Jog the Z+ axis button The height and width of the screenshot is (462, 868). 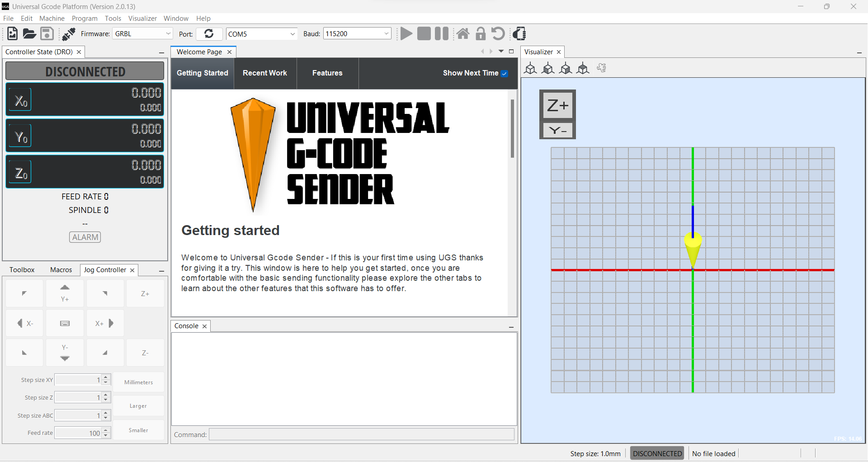pos(145,293)
